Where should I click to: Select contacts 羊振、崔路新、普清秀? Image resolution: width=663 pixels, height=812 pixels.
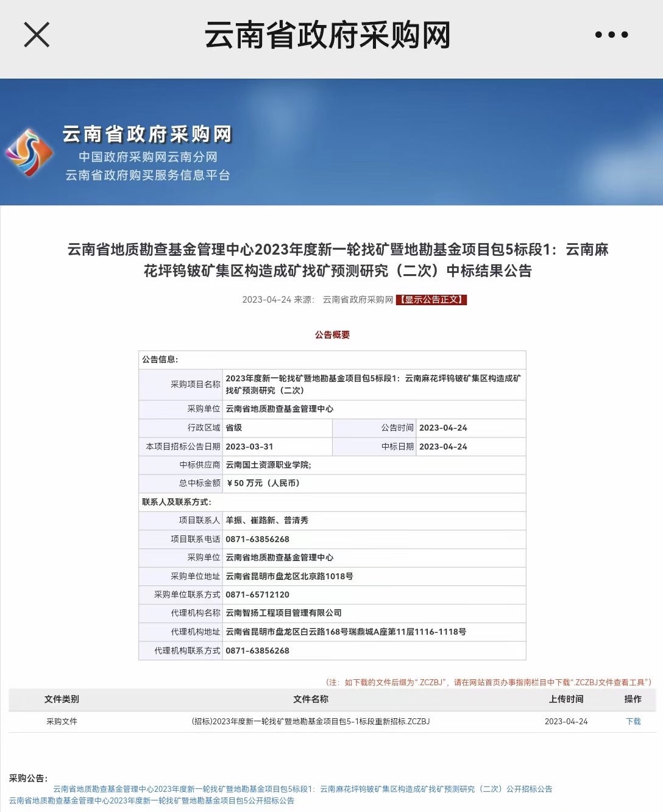[267, 520]
